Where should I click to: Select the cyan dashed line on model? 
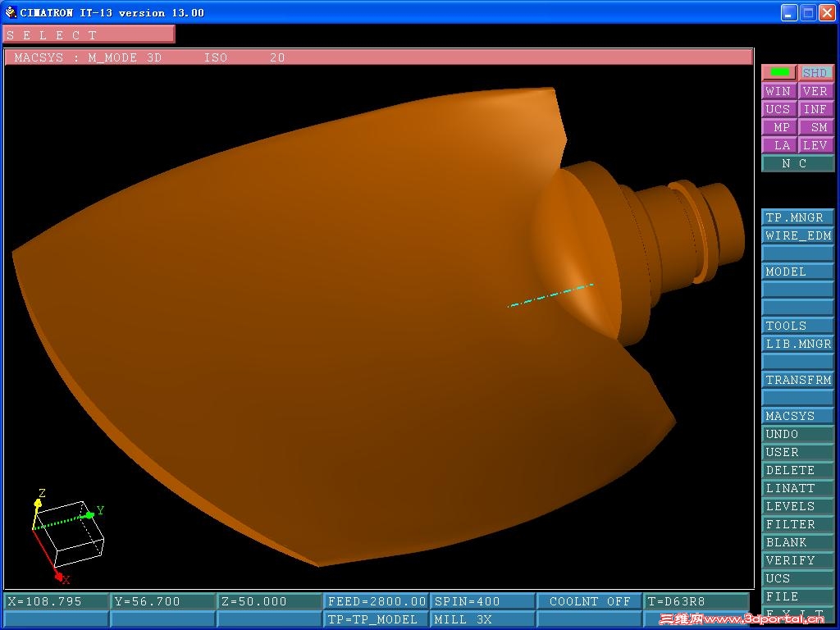(x=550, y=295)
